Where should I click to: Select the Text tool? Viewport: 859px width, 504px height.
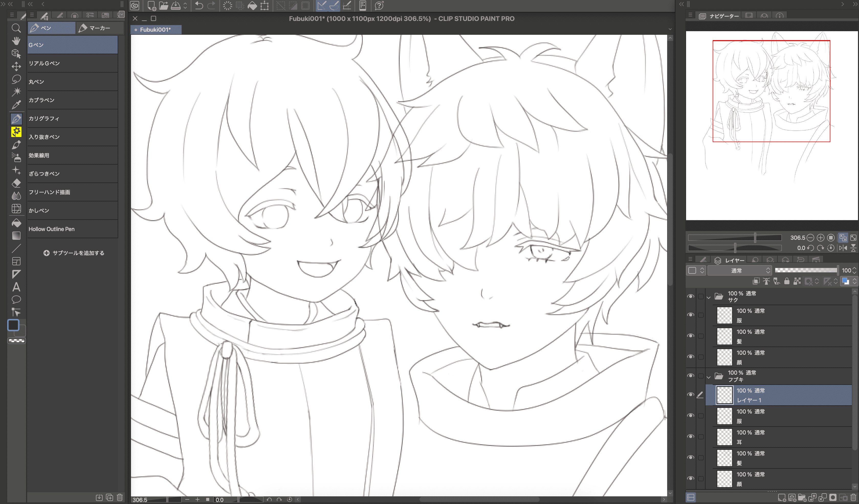(x=16, y=287)
